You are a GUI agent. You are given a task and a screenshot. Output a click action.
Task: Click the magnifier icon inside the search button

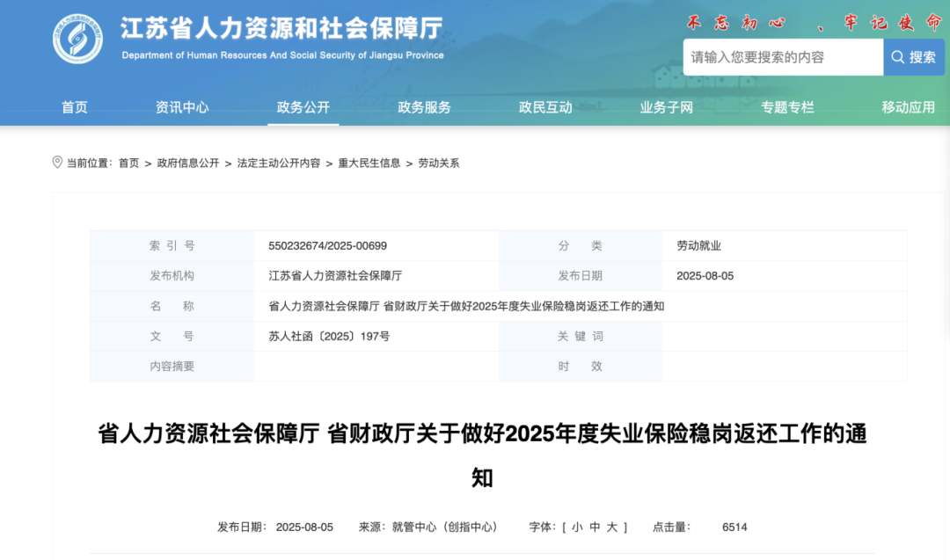(x=897, y=57)
